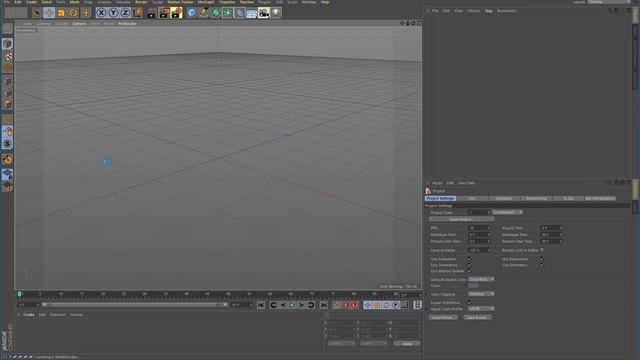Open Default Object Color dropdown
This screenshot has height=360, width=640.
[481, 280]
